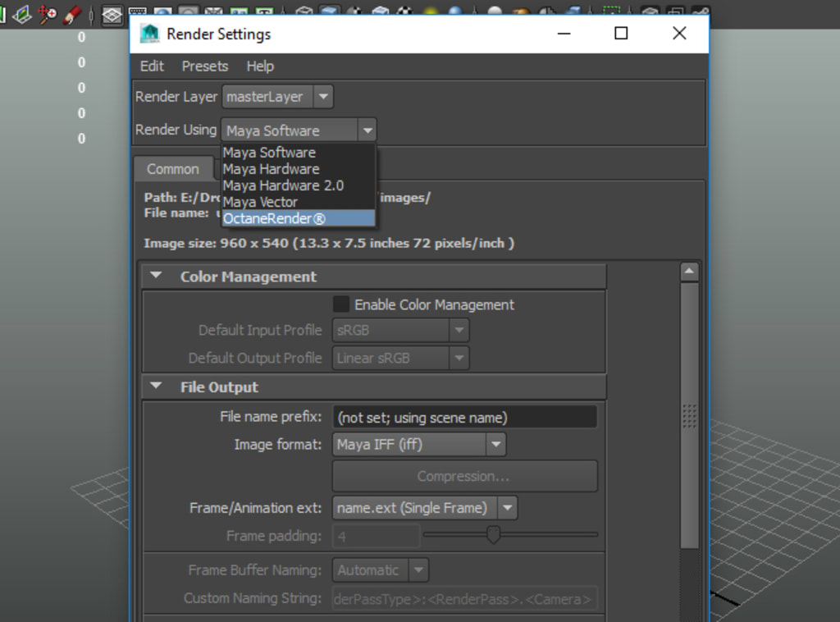This screenshot has height=622, width=840.
Task: Click the Image size 960 x 540 text
Action: click(328, 243)
